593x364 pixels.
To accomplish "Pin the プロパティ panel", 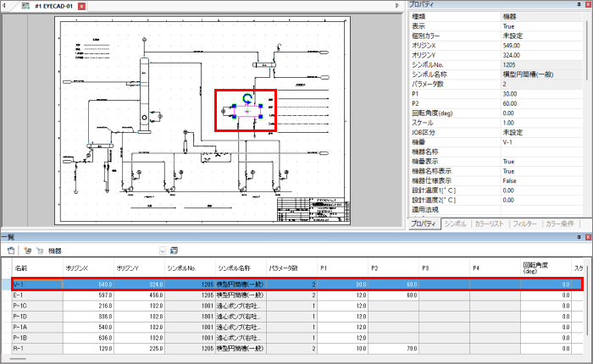I will click(578, 4).
